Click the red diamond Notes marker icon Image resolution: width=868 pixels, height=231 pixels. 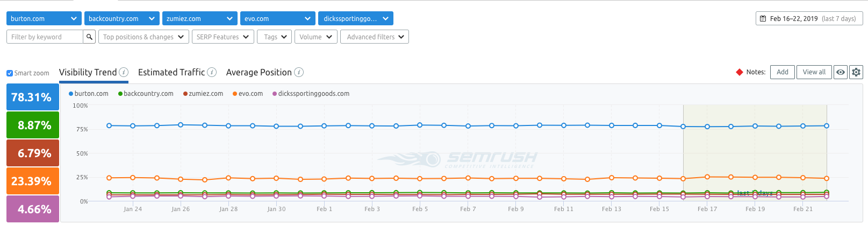(x=740, y=72)
